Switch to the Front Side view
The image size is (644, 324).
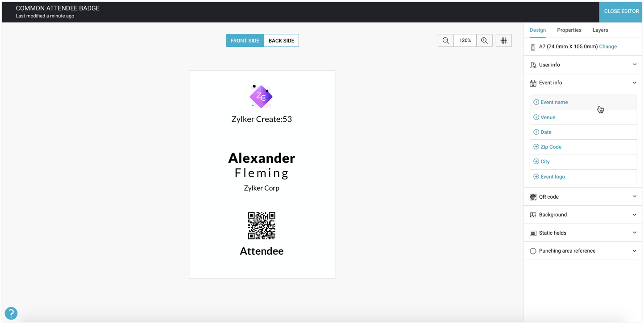pyautogui.click(x=245, y=41)
